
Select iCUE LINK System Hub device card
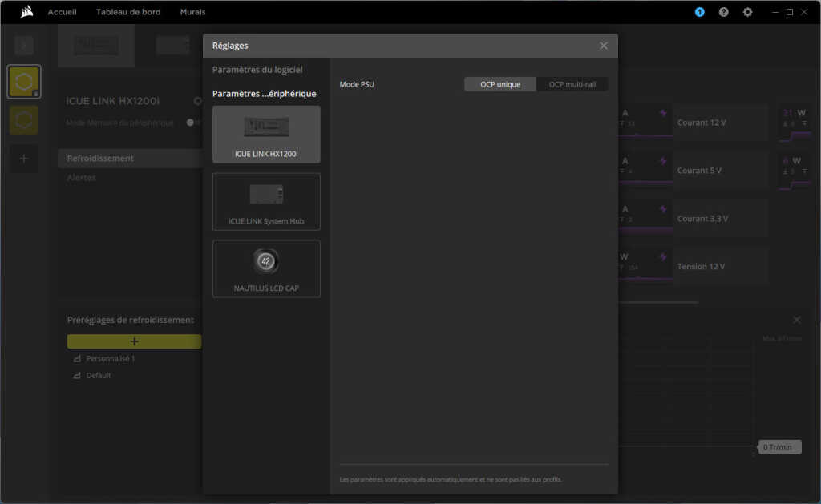(266, 202)
